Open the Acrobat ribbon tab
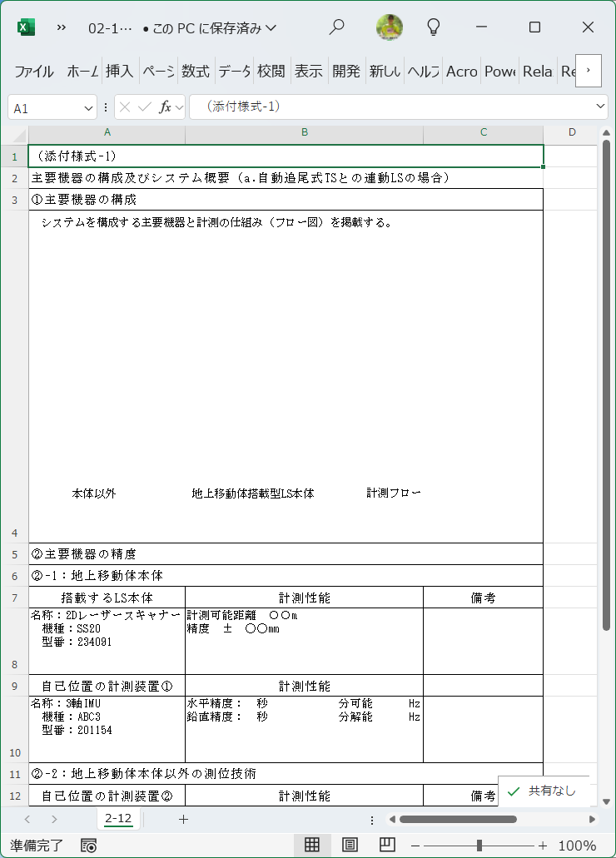 click(x=462, y=71)
